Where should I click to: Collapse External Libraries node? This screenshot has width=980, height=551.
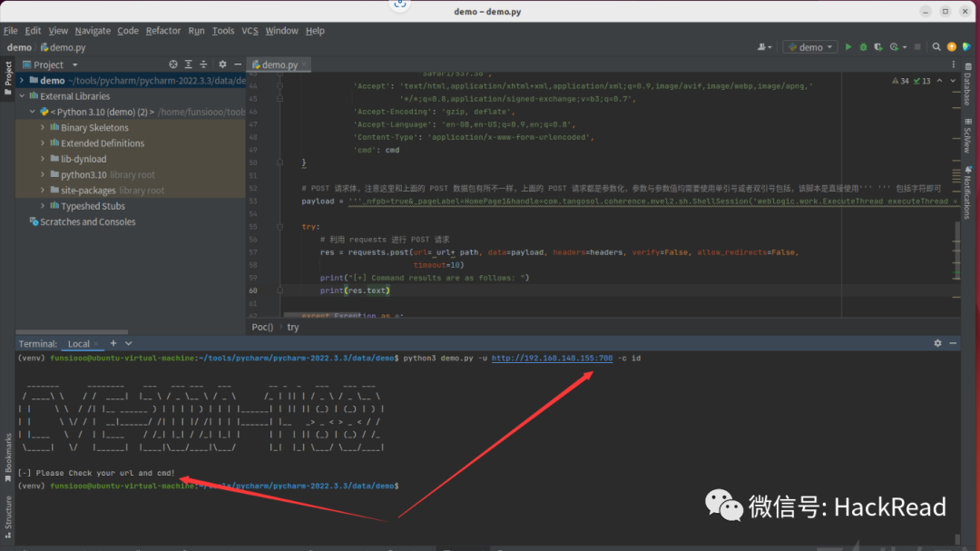(22, 95)
